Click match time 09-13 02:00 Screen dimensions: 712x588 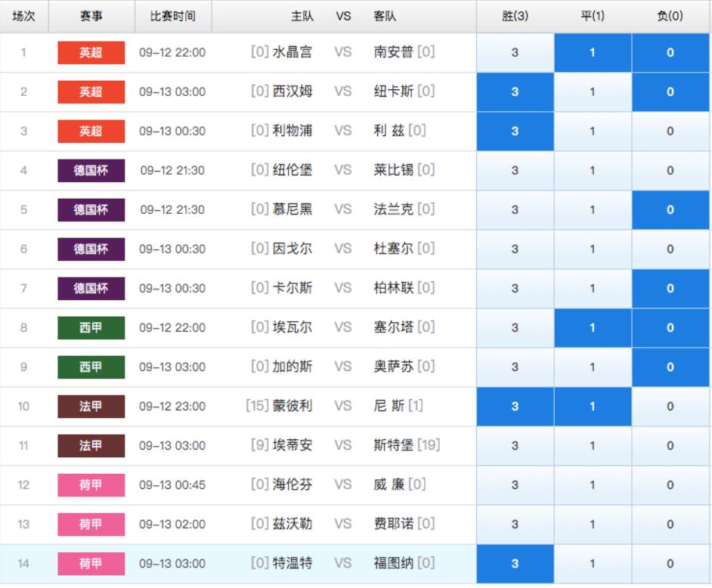172,525
